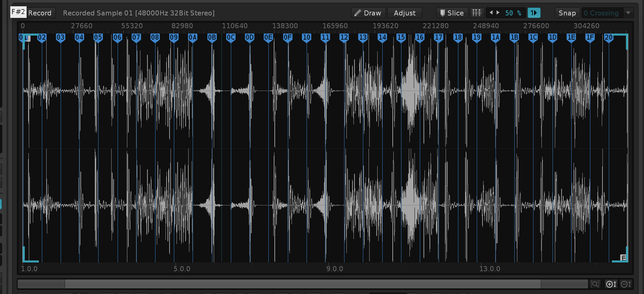Click the F#2 note indicator
This screenshot has height=294, width=644.
[18, 12]
